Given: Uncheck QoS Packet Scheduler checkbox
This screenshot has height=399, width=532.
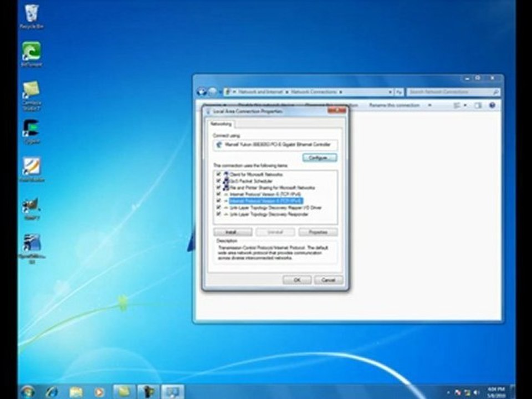Looking at the screenshot, I should click(x=218, y=181).
